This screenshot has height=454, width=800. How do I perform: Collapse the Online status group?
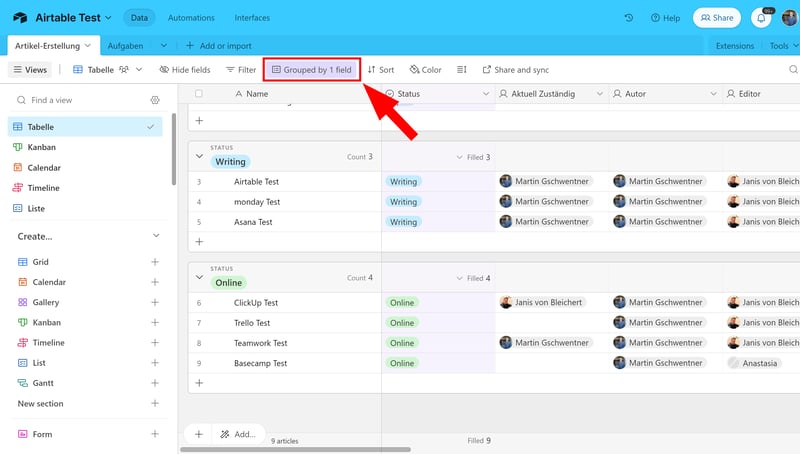pos(199,277)
